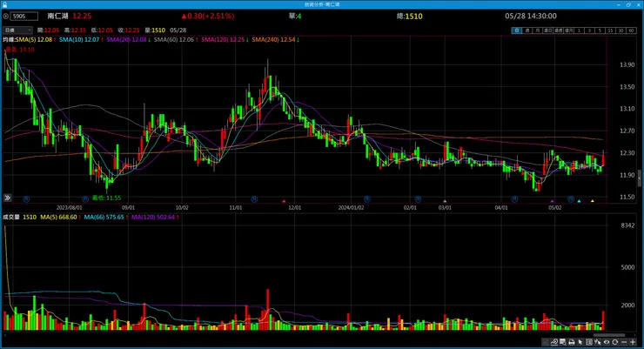Click the SMA(5) 12.08 indicator label

pos(36,40)
